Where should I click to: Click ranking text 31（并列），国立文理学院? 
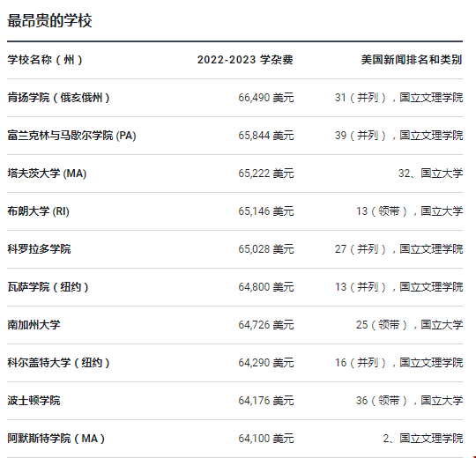click(x=399, y=98)
